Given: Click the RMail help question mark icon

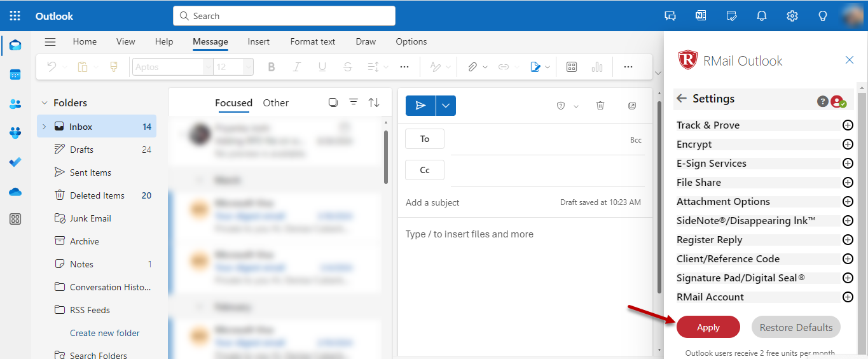Looking at the screenshot, I should 822,102.
